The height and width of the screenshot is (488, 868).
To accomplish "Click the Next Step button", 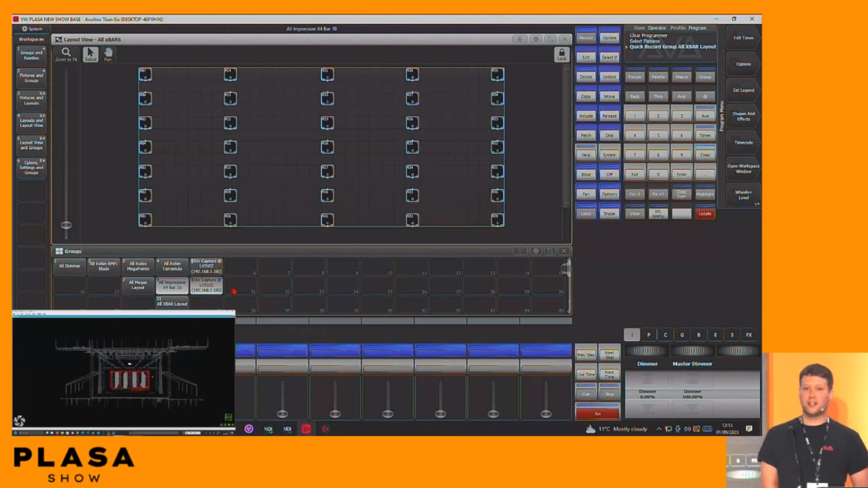I will [610, 355].
